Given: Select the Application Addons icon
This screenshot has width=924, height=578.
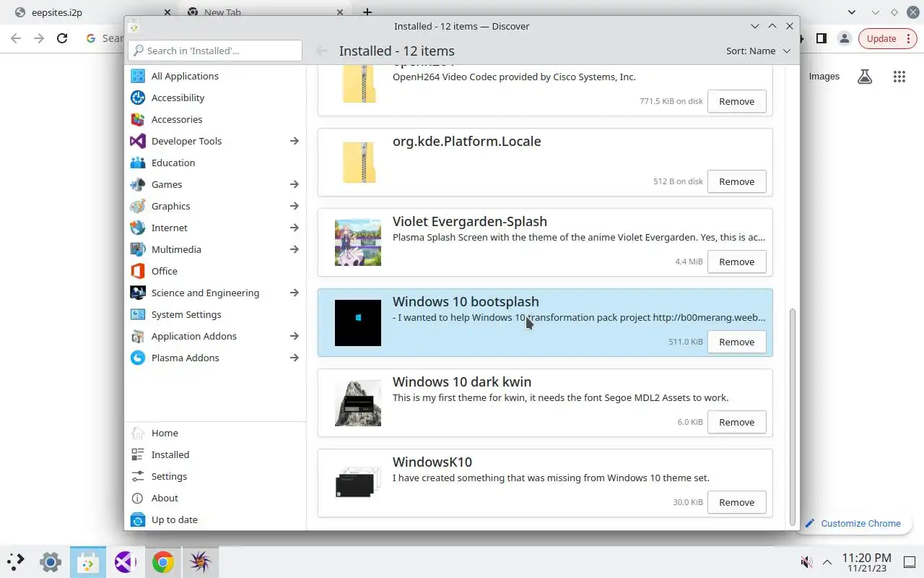Looking at the screenshot, I should (x=138, y=336).
